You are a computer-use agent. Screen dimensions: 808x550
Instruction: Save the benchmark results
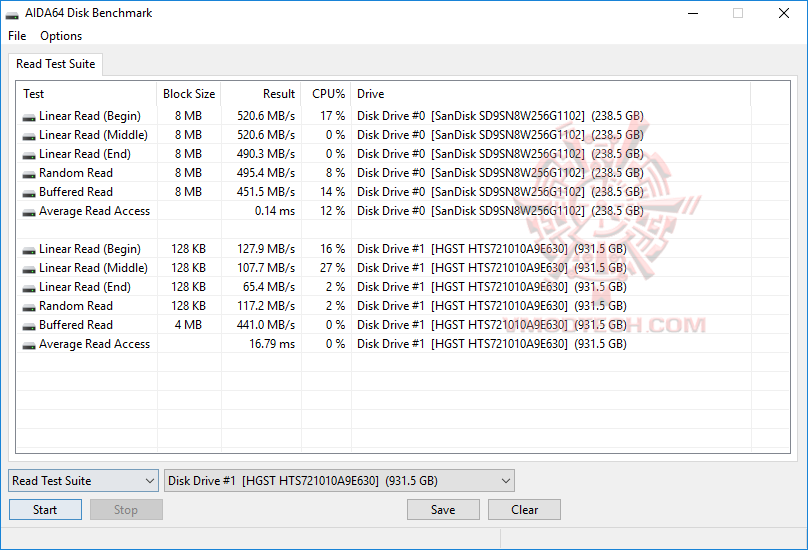(x=443, y=509)
